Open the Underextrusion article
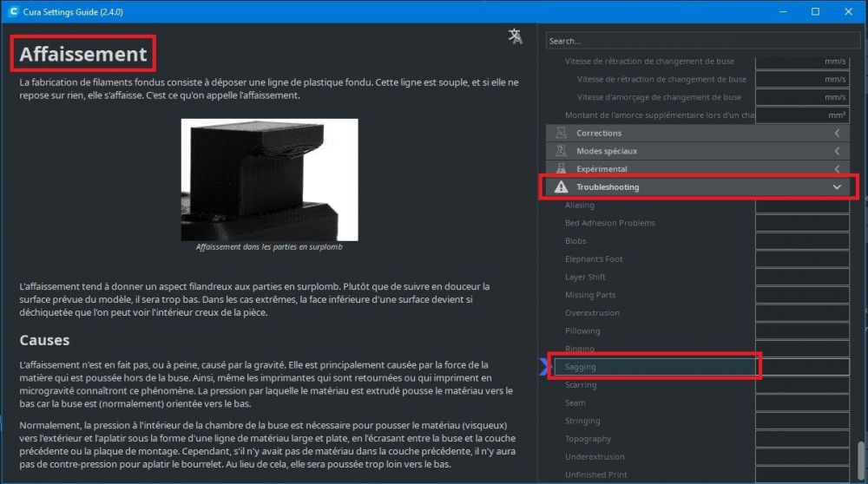Screen dimensions: 868x484 click(595, 457)
